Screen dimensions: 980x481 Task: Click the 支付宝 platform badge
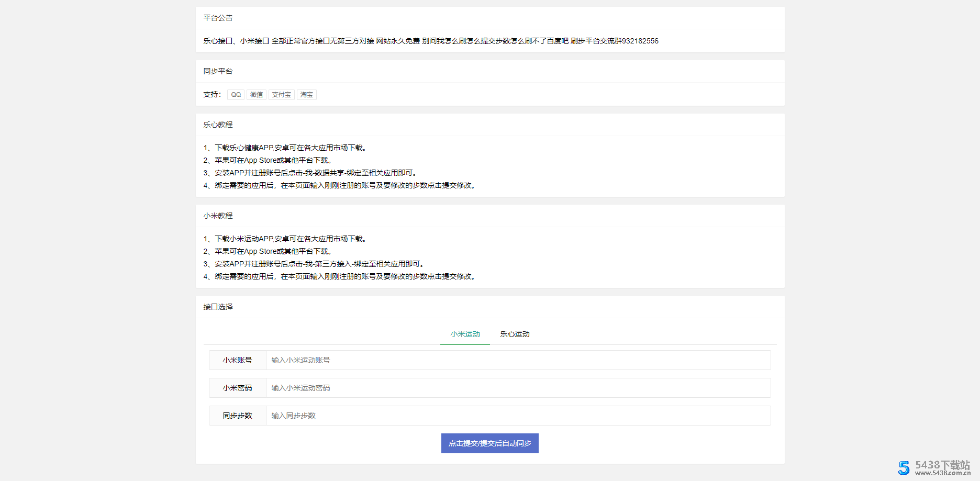(281, 94)
